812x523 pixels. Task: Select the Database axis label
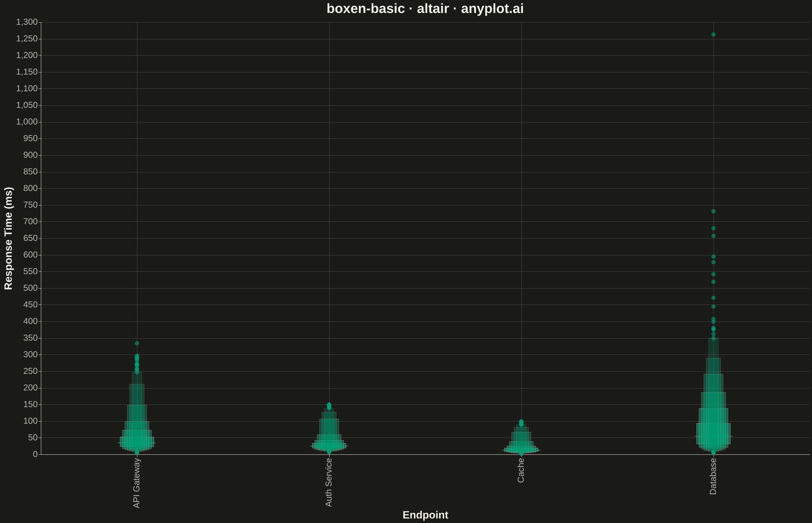pos(713,476)
